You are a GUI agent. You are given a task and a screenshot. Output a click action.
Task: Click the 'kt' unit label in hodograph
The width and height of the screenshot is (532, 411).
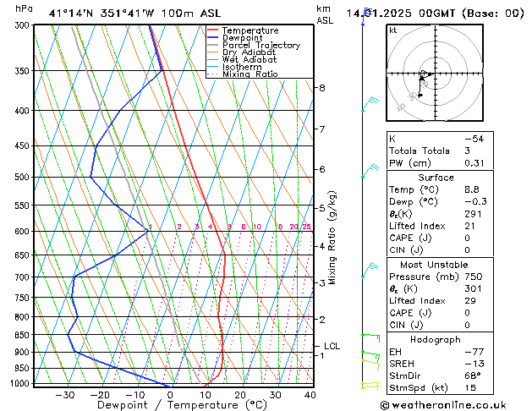pos(393,30)
